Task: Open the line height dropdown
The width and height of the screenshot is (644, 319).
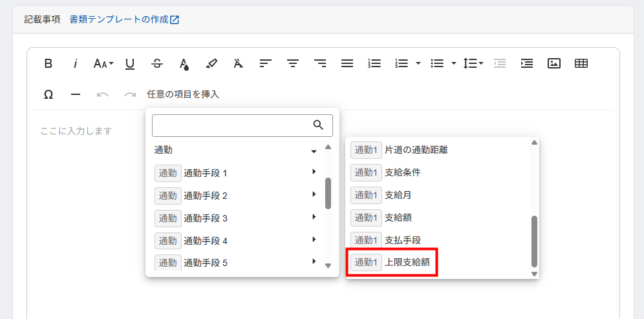Action: (473, 63)
